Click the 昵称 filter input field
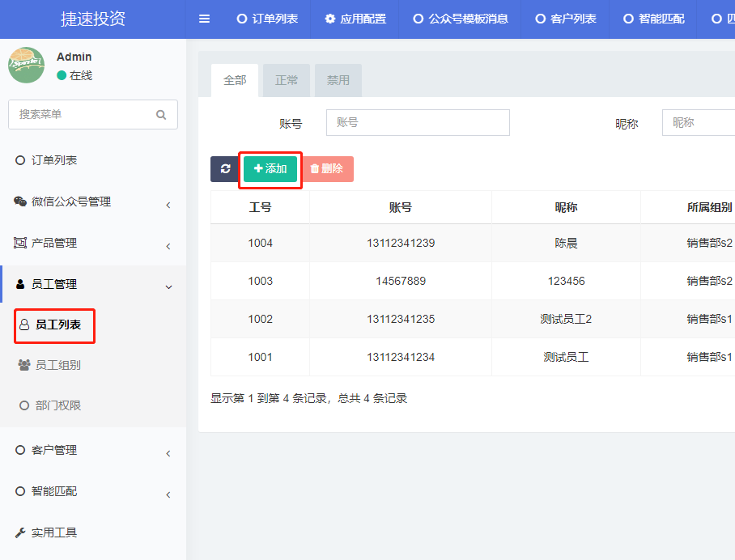Viewport: 735px width, 560px height. pos(699,123)
